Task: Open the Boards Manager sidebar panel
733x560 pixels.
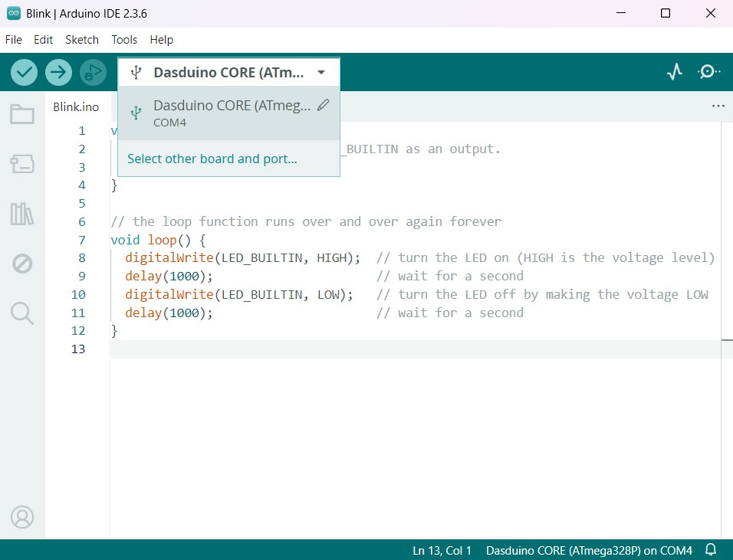Action: coord(22,163)
